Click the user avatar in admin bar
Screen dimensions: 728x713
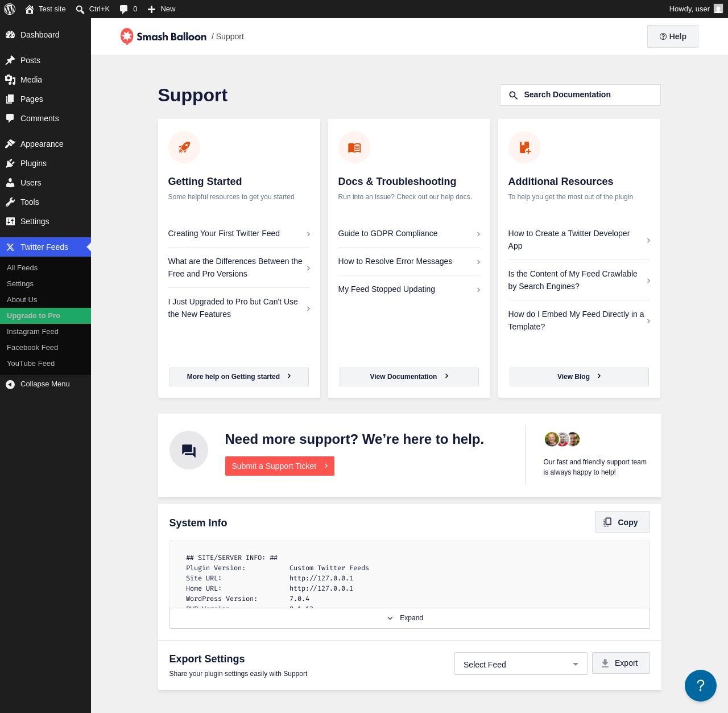[718, 9]
